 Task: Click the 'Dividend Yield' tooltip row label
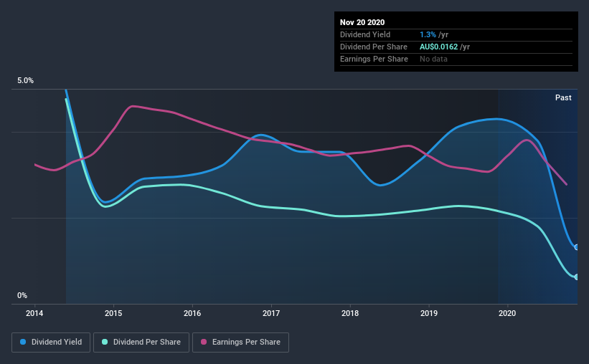click(x=365, y=34)
